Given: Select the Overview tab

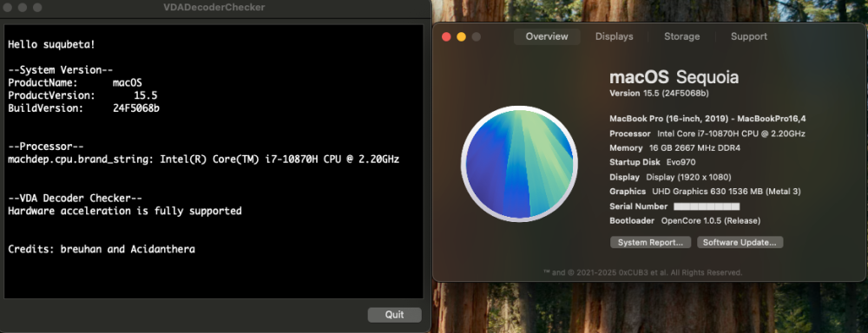Looking at the screenshot, I should pyautogui.click(x=547, y=36).
